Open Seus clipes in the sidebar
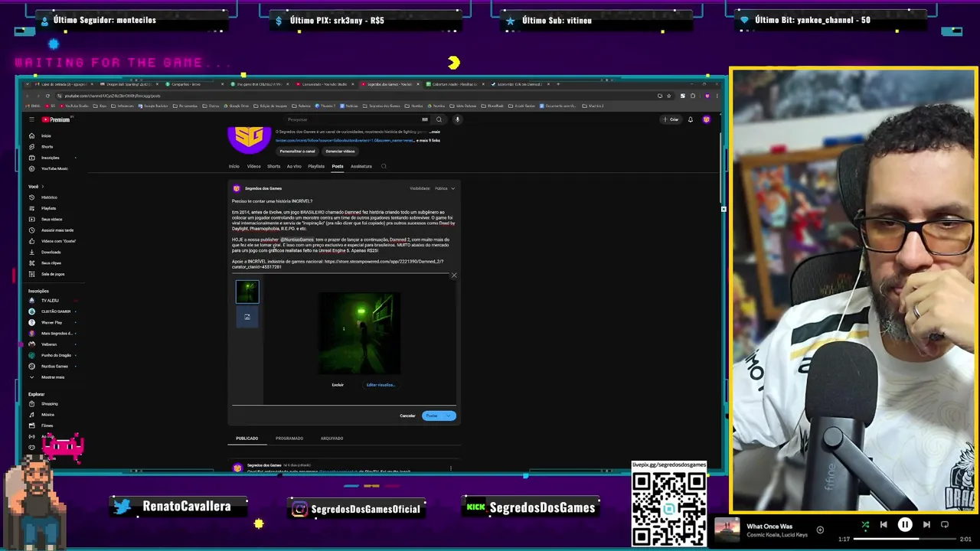The height and width of the screenshot is (551, 980). coord(51,263)
